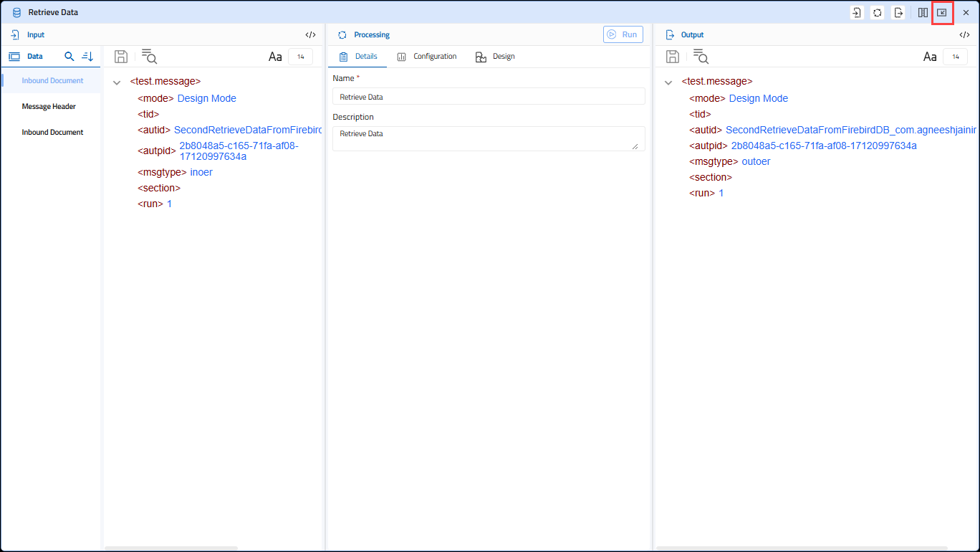Open the Input font size 14 box
This screenshot has height=552, width=980.
[300, 57]
